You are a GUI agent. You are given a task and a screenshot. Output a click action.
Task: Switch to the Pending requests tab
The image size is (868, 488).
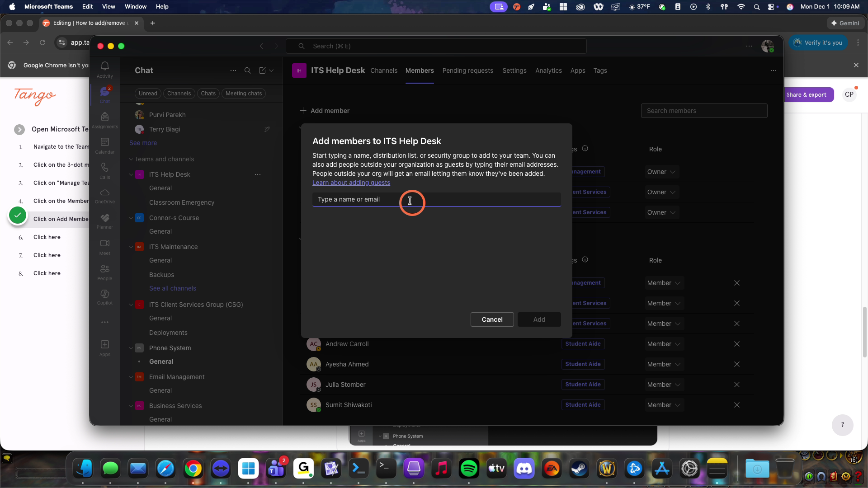tap(467, 70)
